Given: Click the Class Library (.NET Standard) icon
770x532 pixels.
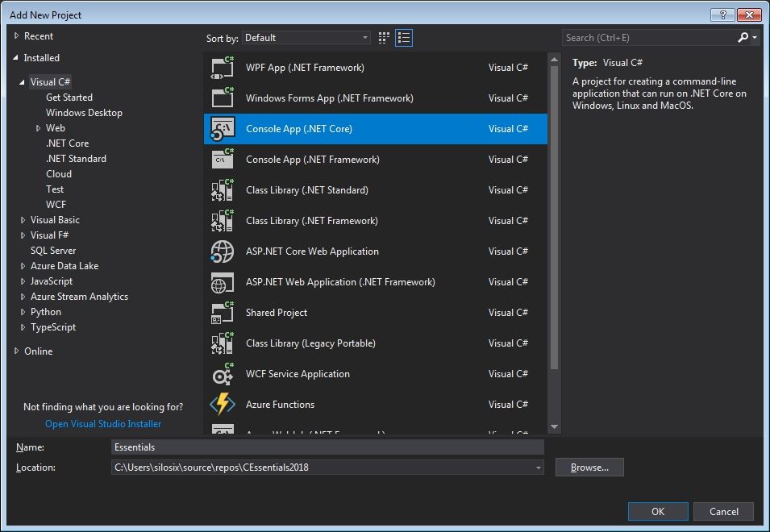Looking at the screenshot, I should tap(222, 190).
